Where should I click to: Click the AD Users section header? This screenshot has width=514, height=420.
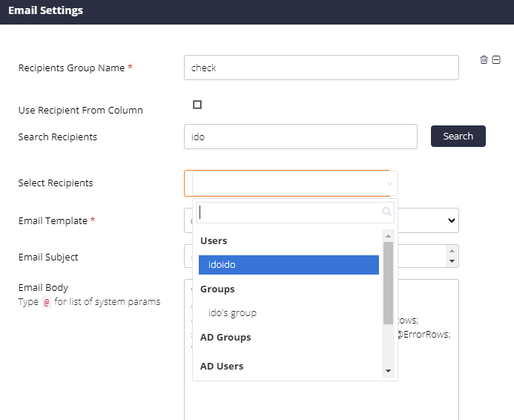pos(222,366)
